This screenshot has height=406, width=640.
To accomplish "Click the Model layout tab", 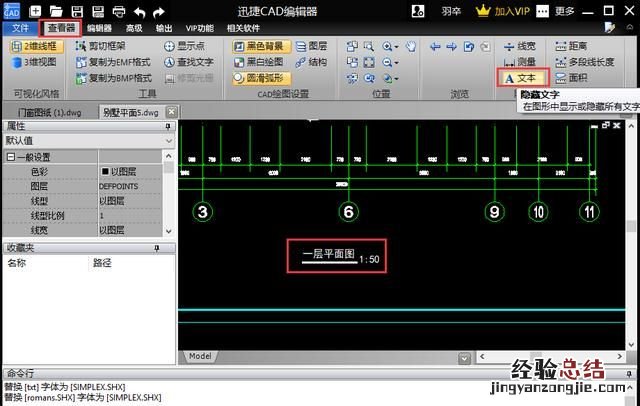I will (200, 356).
